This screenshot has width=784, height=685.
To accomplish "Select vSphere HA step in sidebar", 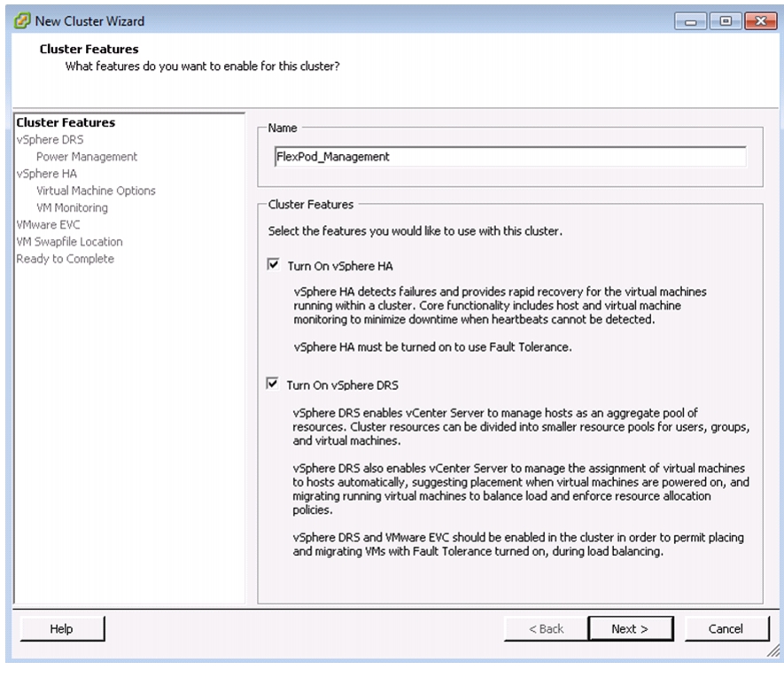I will click(x=46, y=174).
